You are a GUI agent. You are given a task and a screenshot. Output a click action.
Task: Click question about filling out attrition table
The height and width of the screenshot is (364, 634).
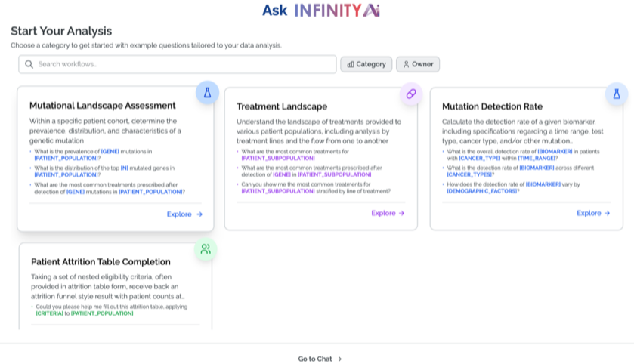click(112, 310)
